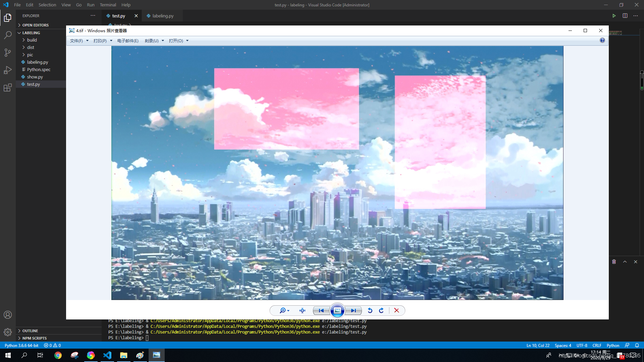The height and width of the screenshot is (362, 644).
Task: Click the pink rectangle annotation in image
Action: coord(287,109)
